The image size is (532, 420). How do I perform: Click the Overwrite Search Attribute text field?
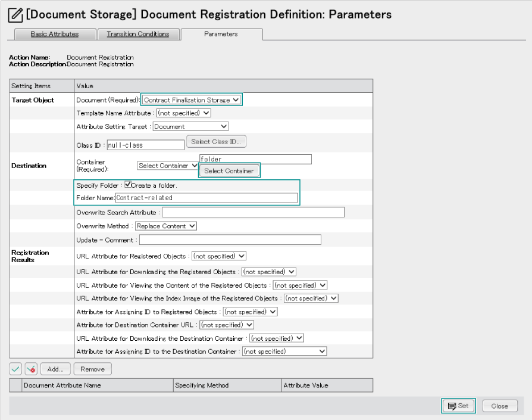(x=253, y=212)
